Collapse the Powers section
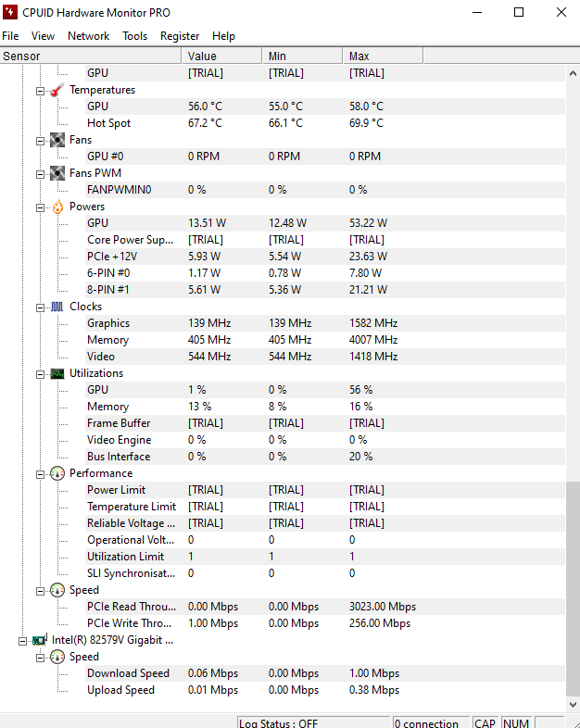 click(40, 207)
